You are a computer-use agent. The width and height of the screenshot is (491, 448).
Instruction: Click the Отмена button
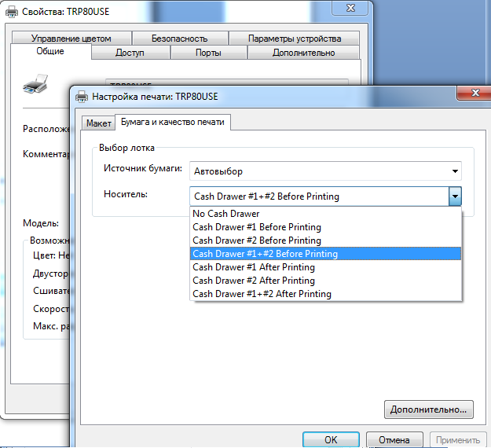click(394, 440)
